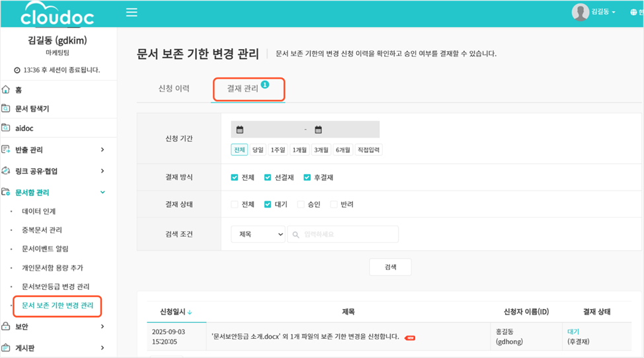Uncheck the 선결재 checkbox
Screen dimensions: 644x358
[268, 177]
